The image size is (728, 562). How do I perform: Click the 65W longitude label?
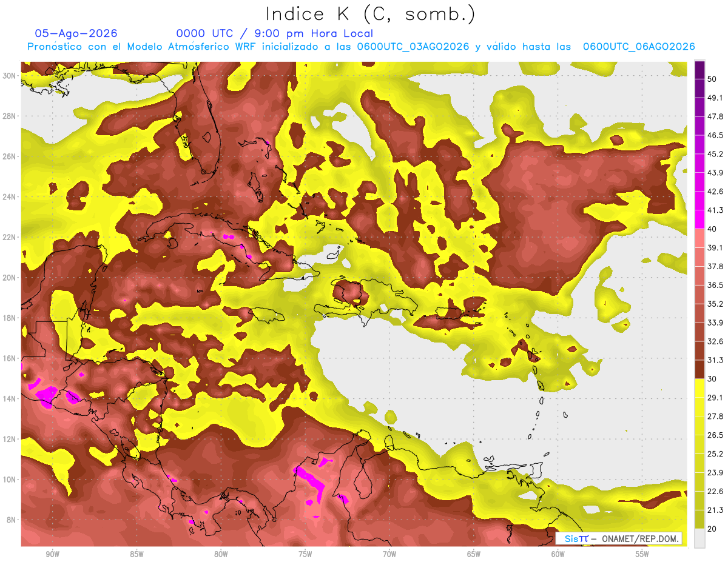tap(474, 554)
